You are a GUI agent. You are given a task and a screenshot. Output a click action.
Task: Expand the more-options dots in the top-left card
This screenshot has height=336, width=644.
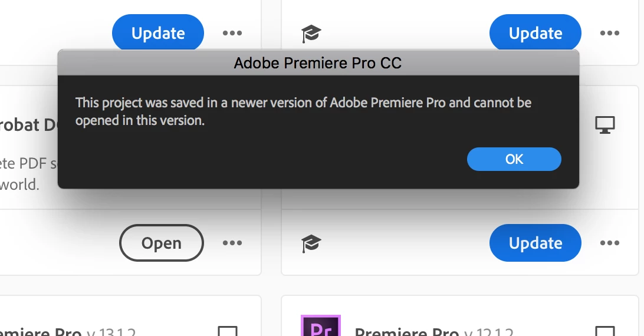(232, 33)
